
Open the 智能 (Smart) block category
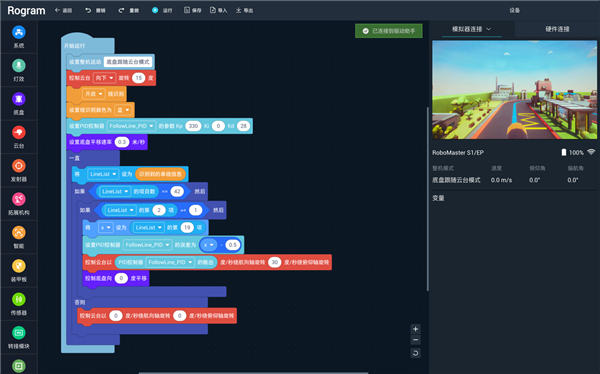tap(19, 237)
